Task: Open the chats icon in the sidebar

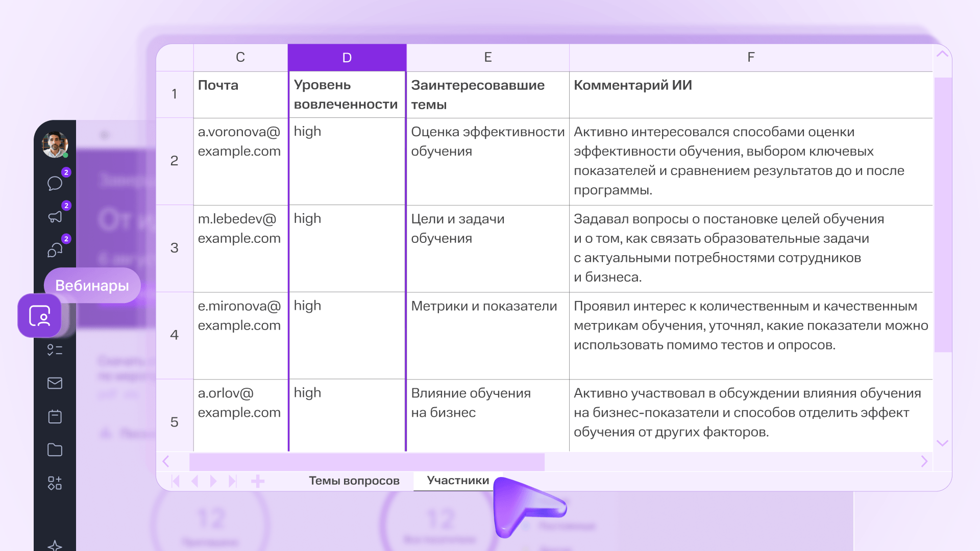Action: tap(55, 183)
